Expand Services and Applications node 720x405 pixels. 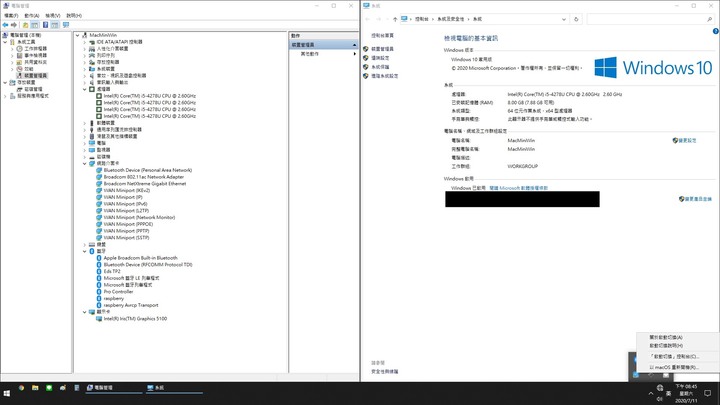pos(5,96)
